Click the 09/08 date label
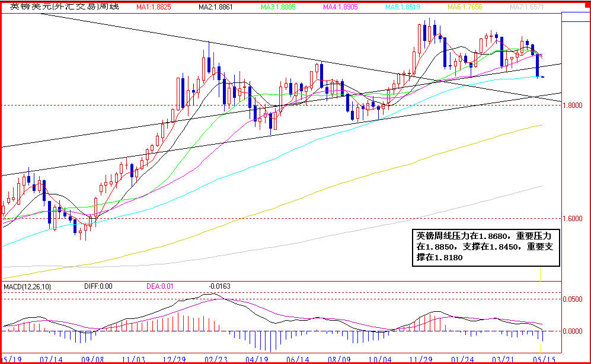This screenshot has width=591, height=364. [92, 359]
